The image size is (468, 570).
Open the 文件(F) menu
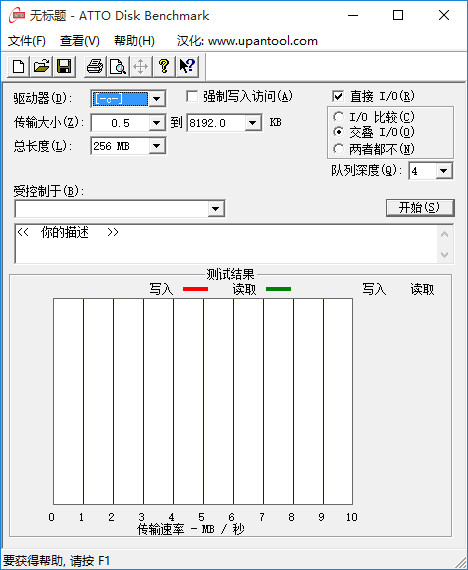click(27, 41)
